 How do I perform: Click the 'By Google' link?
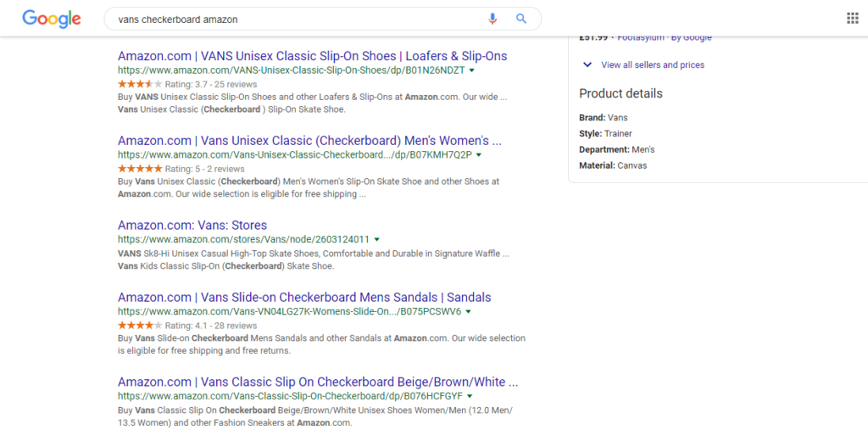point(692,37)
